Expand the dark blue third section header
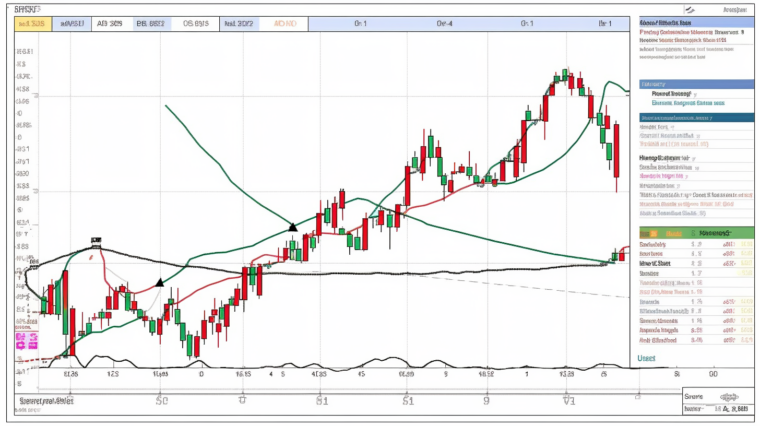 [x=696, y=117]
